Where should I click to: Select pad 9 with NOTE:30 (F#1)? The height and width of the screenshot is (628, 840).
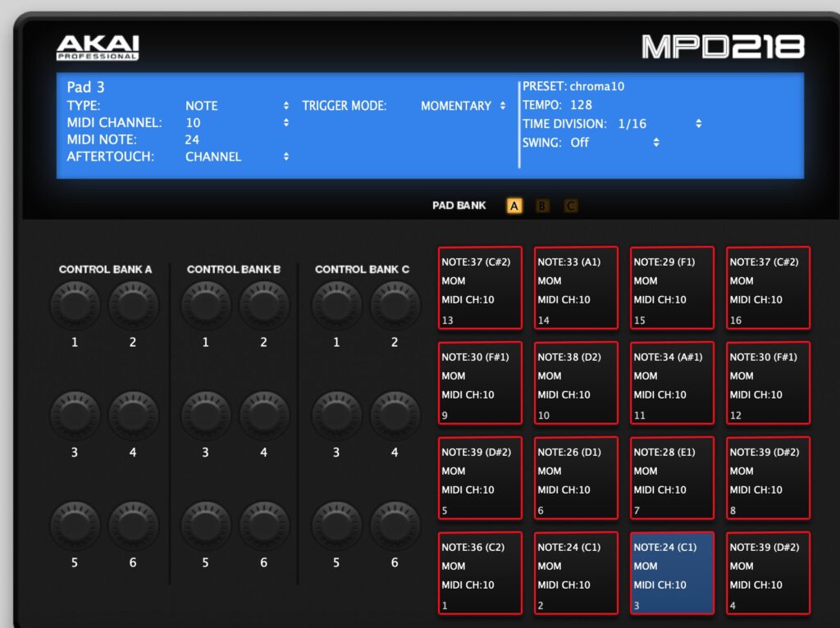pos(480,382)
